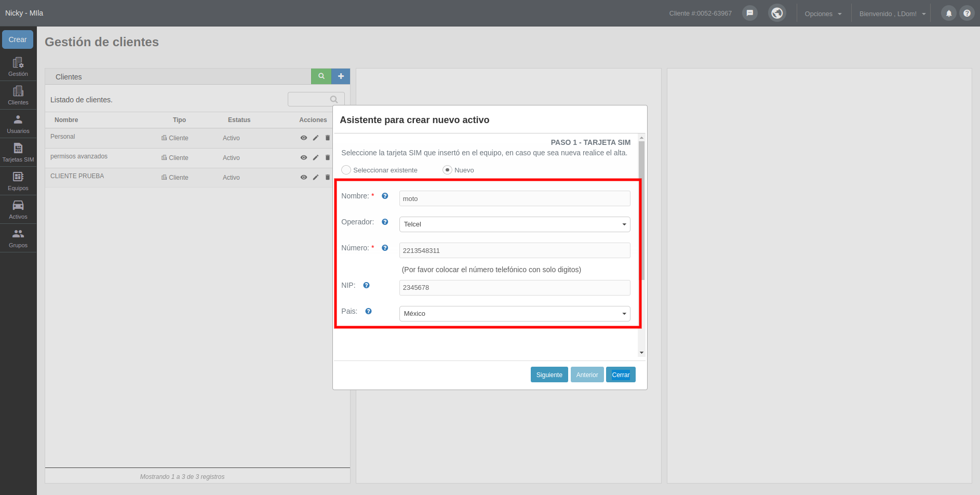Click the client list search box
980x495 pixels.
(x=316, y=99)
